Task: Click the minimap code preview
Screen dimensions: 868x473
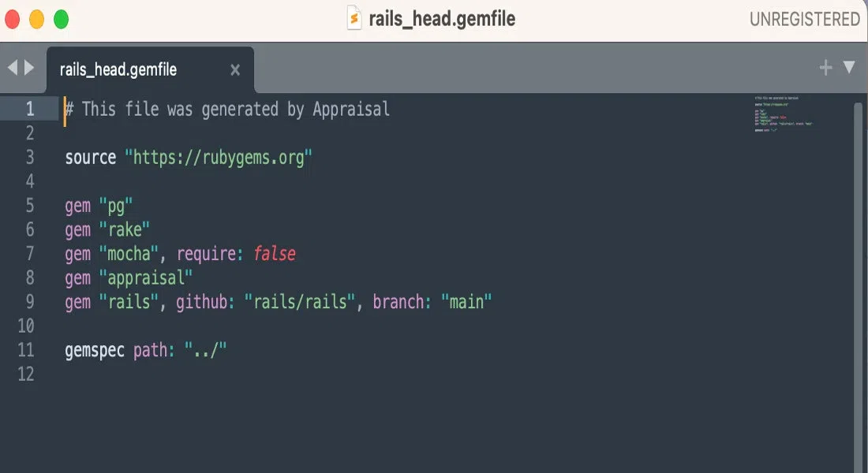Action: coord(783,114)
